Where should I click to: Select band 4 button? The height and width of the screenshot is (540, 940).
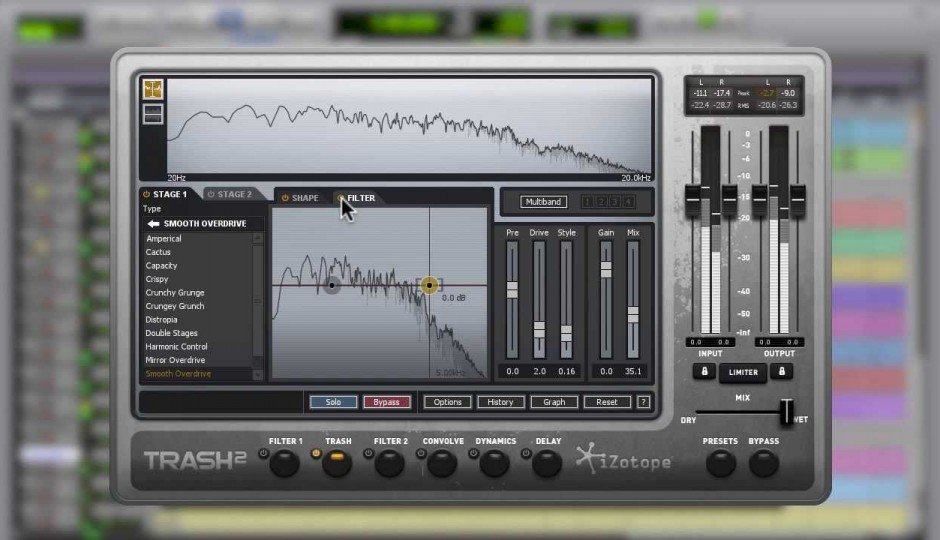click(x=628, y=202)
